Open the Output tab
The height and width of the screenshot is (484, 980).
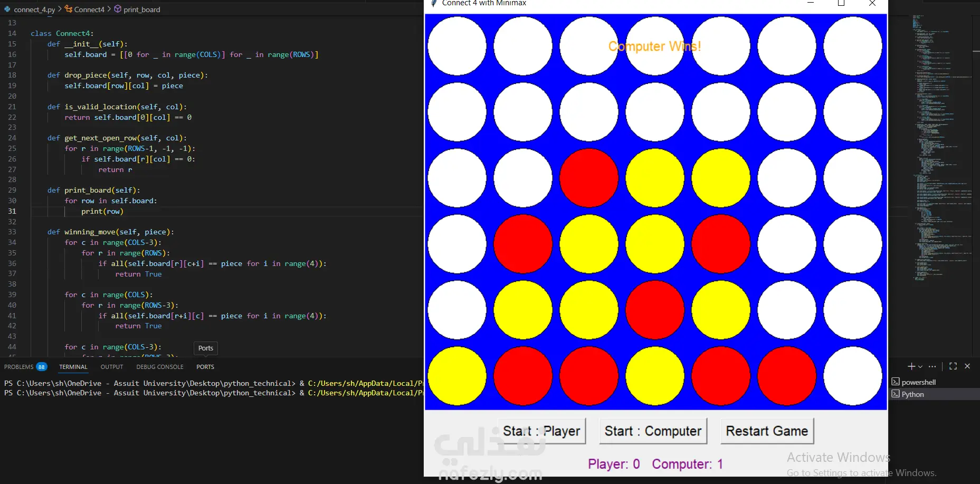tap(112, 367)
